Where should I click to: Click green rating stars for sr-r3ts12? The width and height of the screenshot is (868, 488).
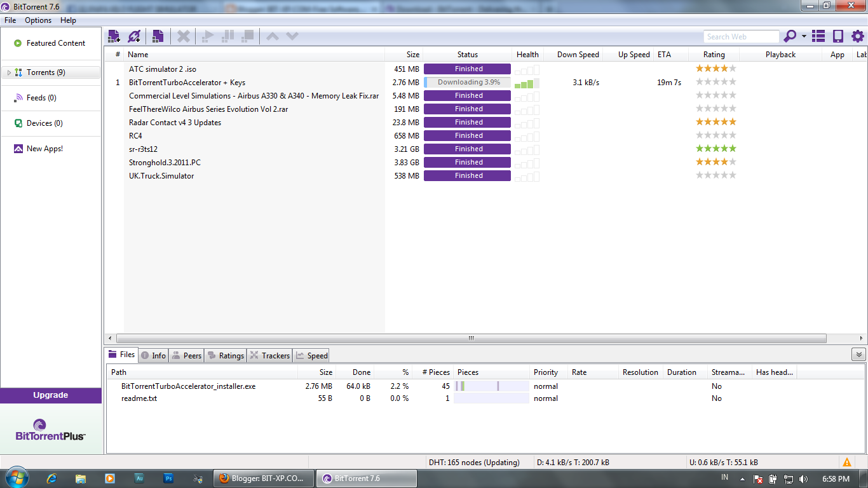[715, 149]
